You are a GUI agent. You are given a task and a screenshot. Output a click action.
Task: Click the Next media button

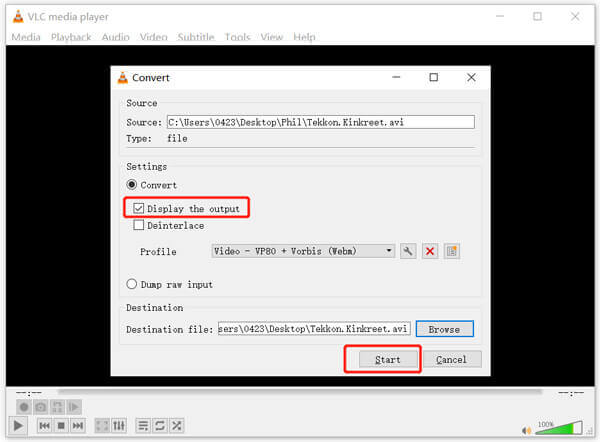click(x=78, y=426)
